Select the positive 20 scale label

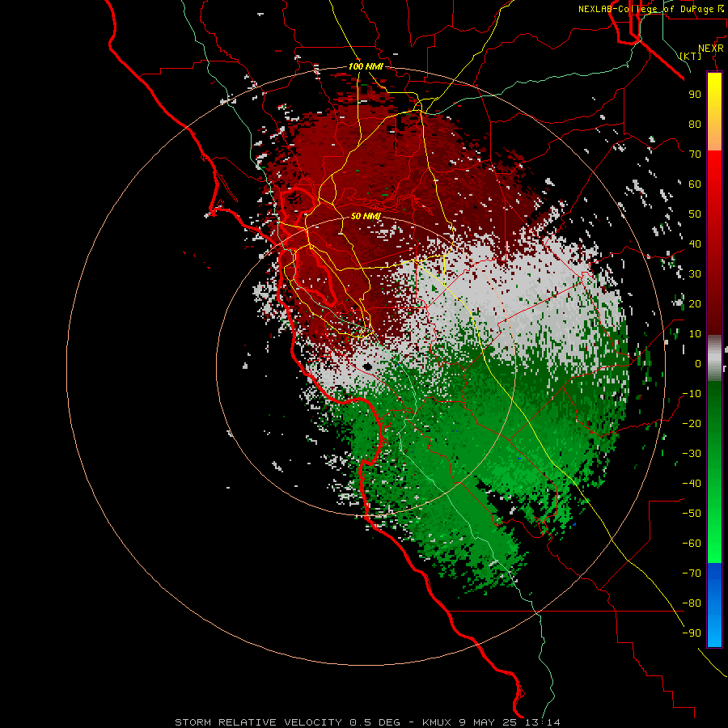(x=695, y=303)
